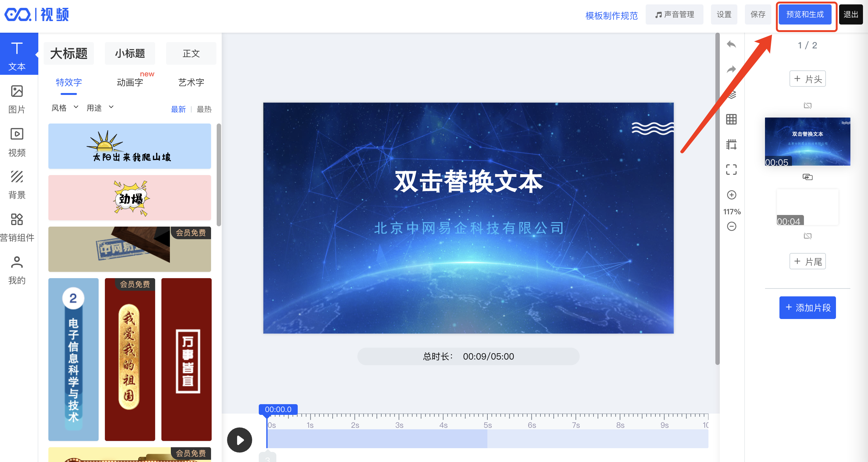Choose the 电子信息科学与技术 vertical text effect
Image resolution: width=868 pixels, height=462 pixels.
pyautogui.click(x=73, y=360)
